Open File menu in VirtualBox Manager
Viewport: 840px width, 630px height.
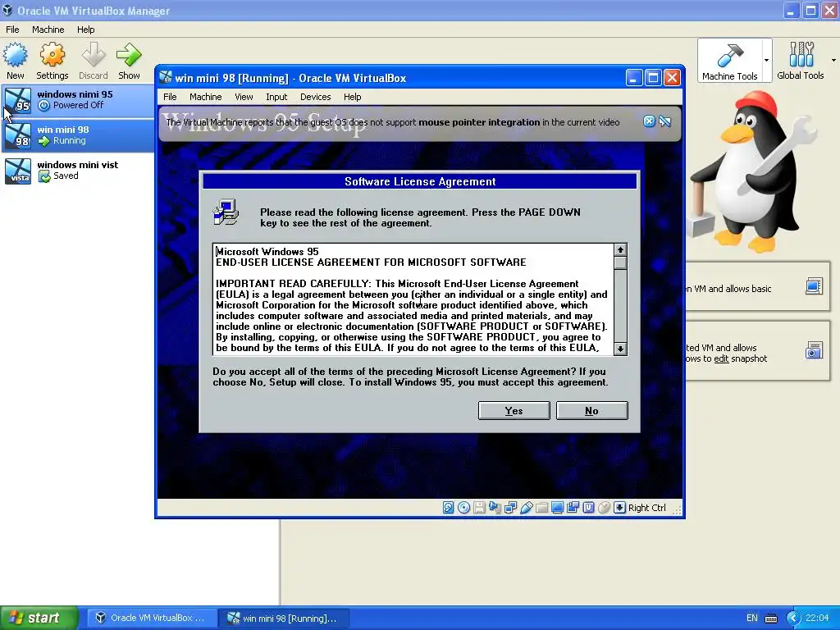point(12,30)
